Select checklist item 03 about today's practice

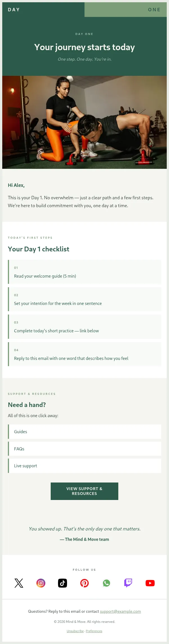click(84, 326)
